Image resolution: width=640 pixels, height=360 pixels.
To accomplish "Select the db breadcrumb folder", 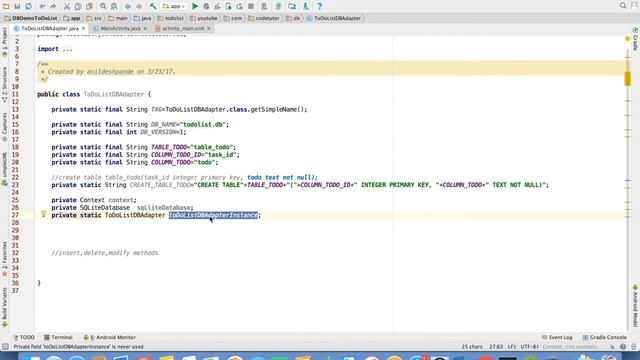I will [x=293, y=18].
